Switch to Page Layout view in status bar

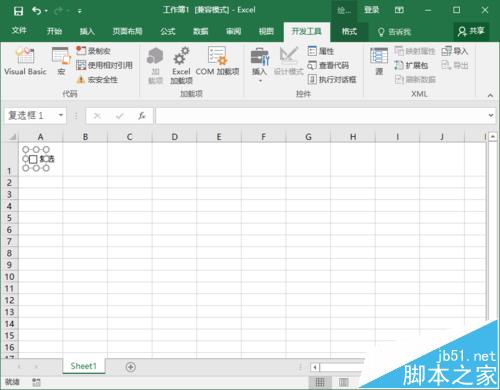pyautogui.click(x=344, y=382)
